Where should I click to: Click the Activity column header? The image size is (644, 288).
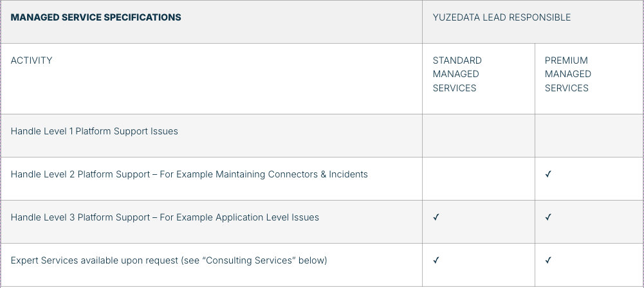point(32,60)
